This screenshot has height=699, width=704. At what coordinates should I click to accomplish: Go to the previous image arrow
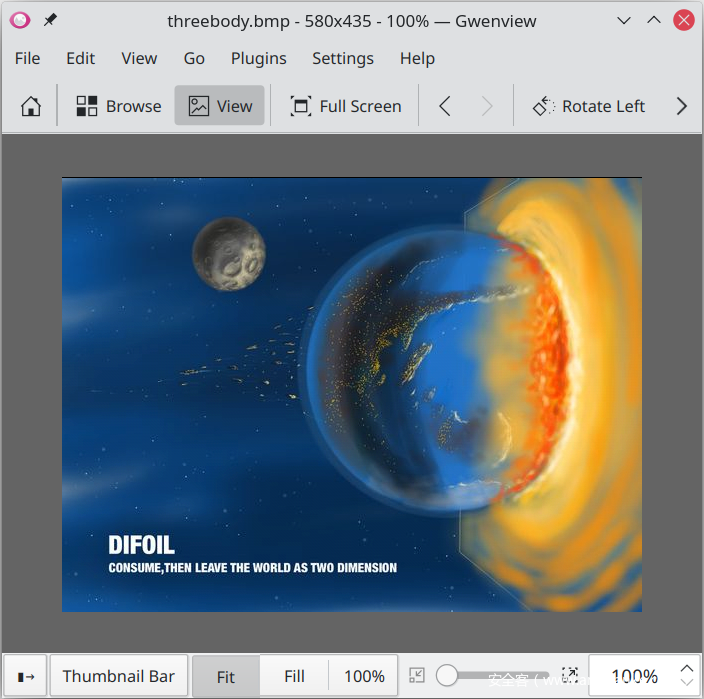pyautogui.click(x=445, y=106)
